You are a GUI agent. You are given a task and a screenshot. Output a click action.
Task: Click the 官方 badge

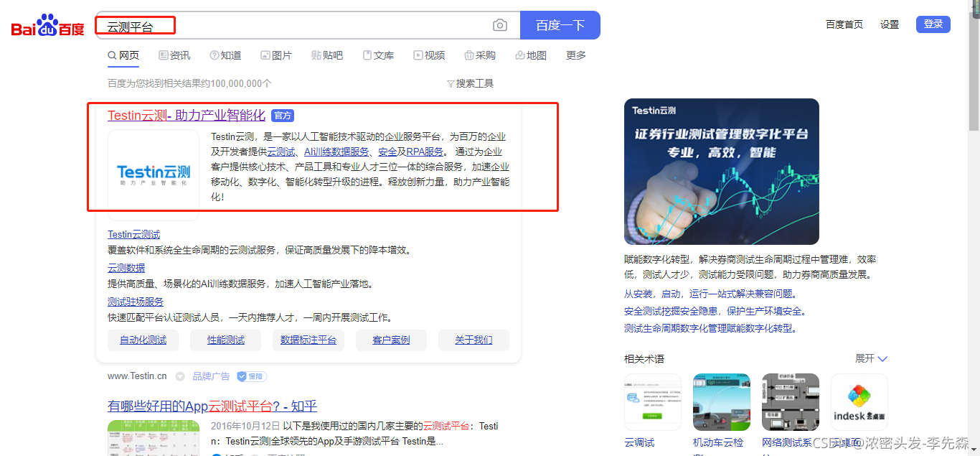coord(283,116)
